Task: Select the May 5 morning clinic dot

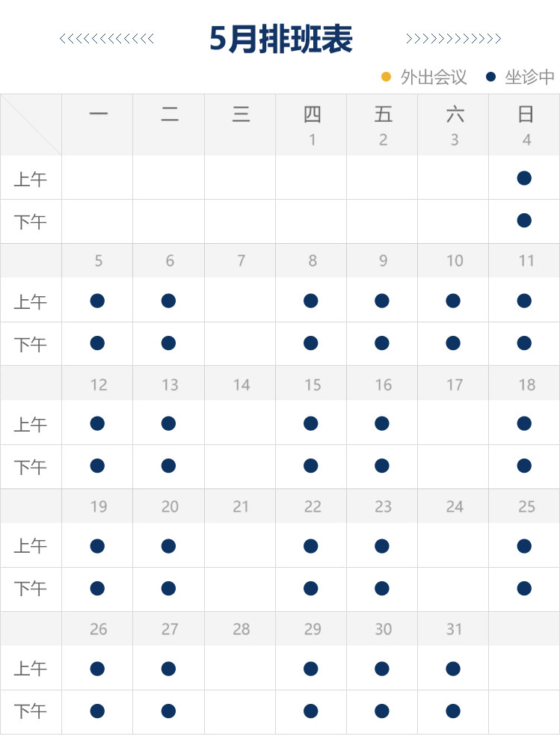Action: tap(97, 301)
